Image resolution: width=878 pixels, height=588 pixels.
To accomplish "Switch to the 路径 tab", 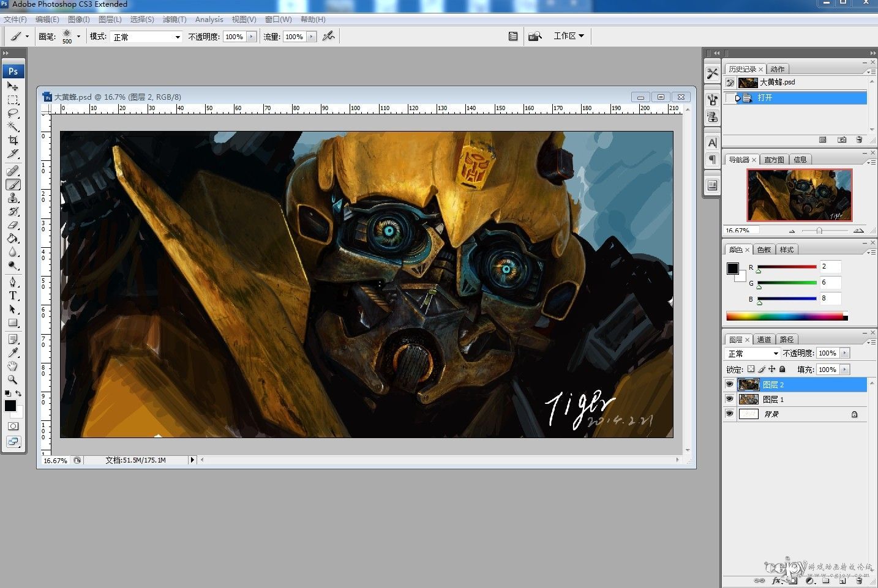I will pos(787,340).
